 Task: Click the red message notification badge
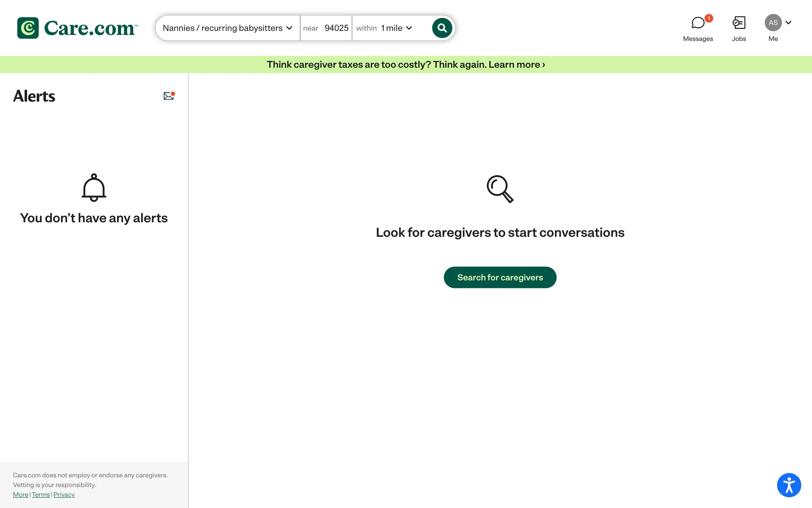point(709,18)
